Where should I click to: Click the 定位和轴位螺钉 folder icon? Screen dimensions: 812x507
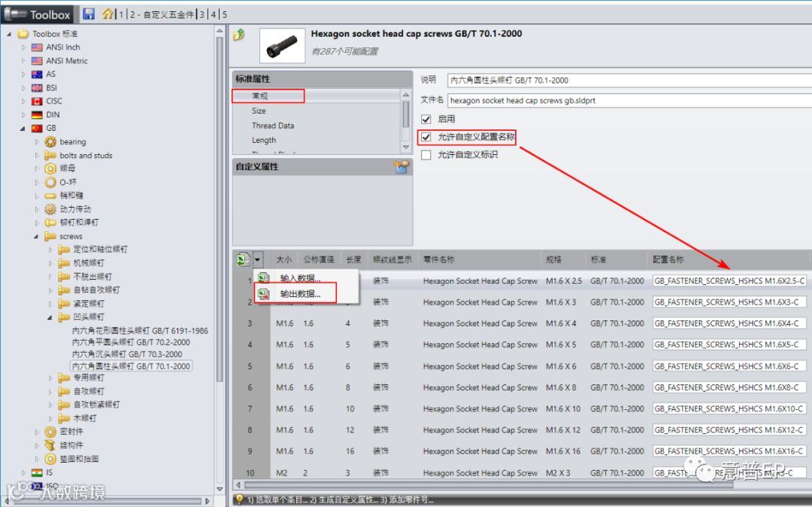pos(64,250)
